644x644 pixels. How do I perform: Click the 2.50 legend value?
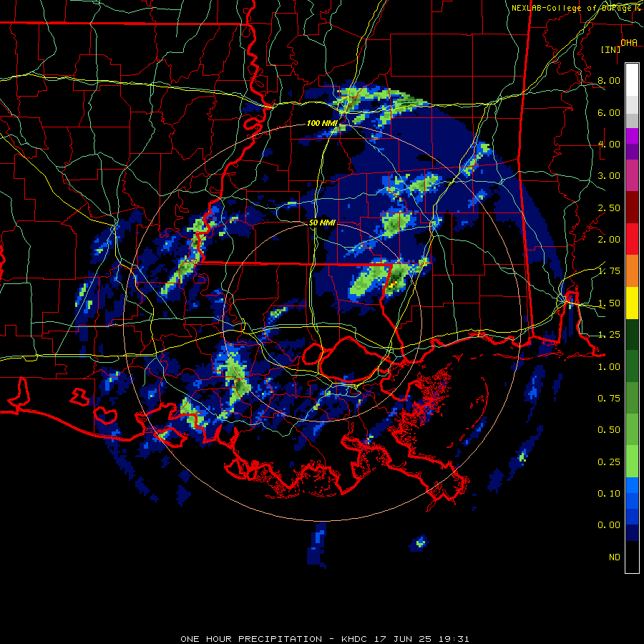click(609, 208)
